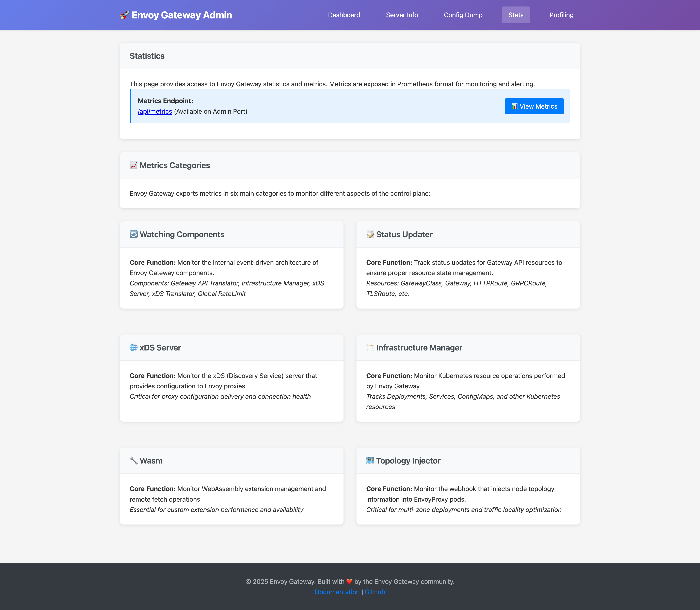Click the globe icon on xDS Server card
Viewport: 700px width, 610px height.
(x=133, y=348)
